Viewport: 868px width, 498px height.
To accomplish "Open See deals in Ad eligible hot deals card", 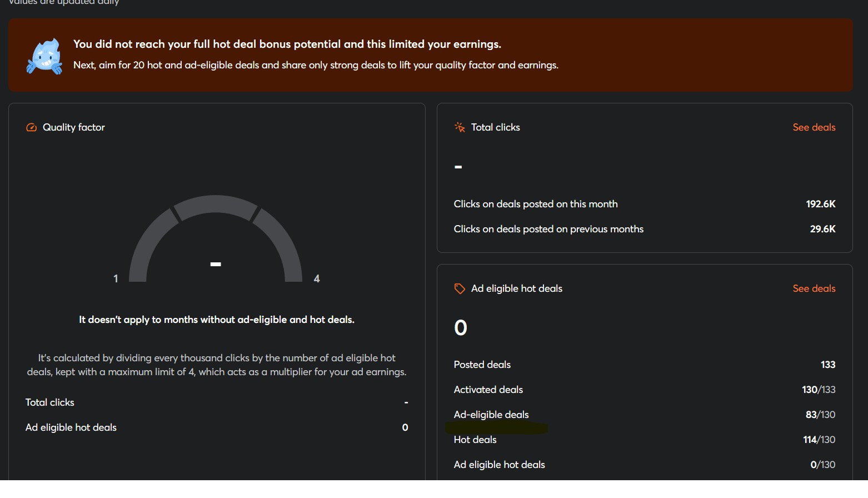I will coord(814,288).
